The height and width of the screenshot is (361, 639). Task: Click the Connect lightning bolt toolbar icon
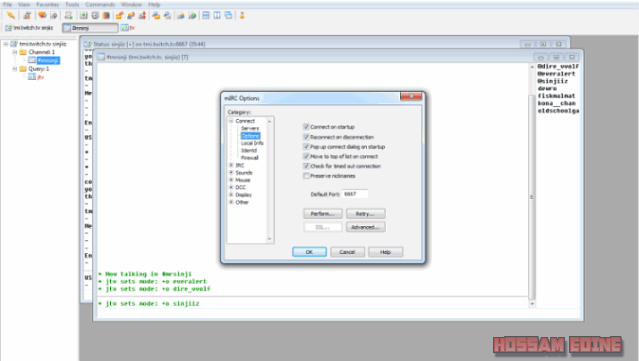click(x=11, y=15)
